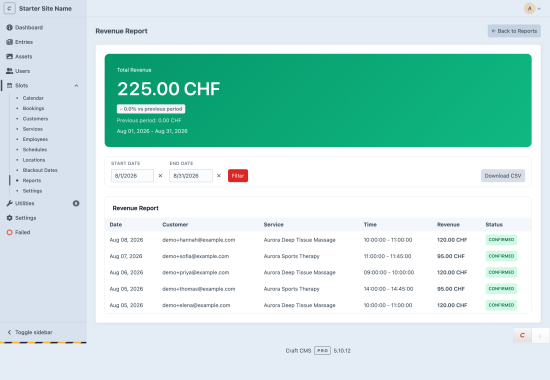This screenshot has width=550, height=380.
Task: Click the Utilities wrench icon
Action: pos(9,203)
